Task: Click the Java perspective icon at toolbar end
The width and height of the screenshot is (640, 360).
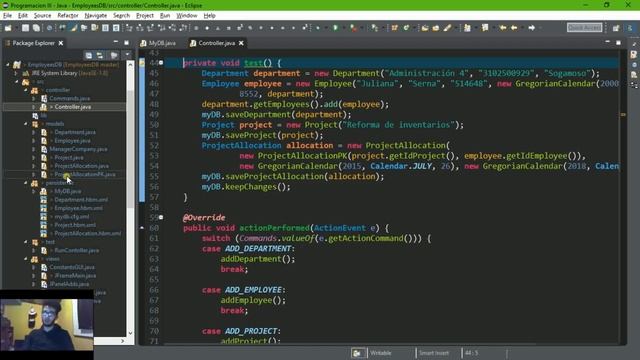Action: pos(630,28)
